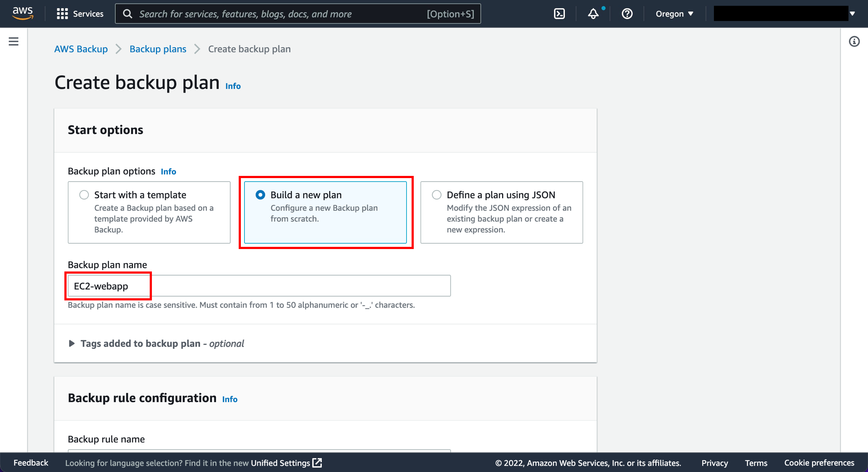This screenshot has width=868, height=472.
Task: Go to Backup plans breadcrumb
Action: 158,49
